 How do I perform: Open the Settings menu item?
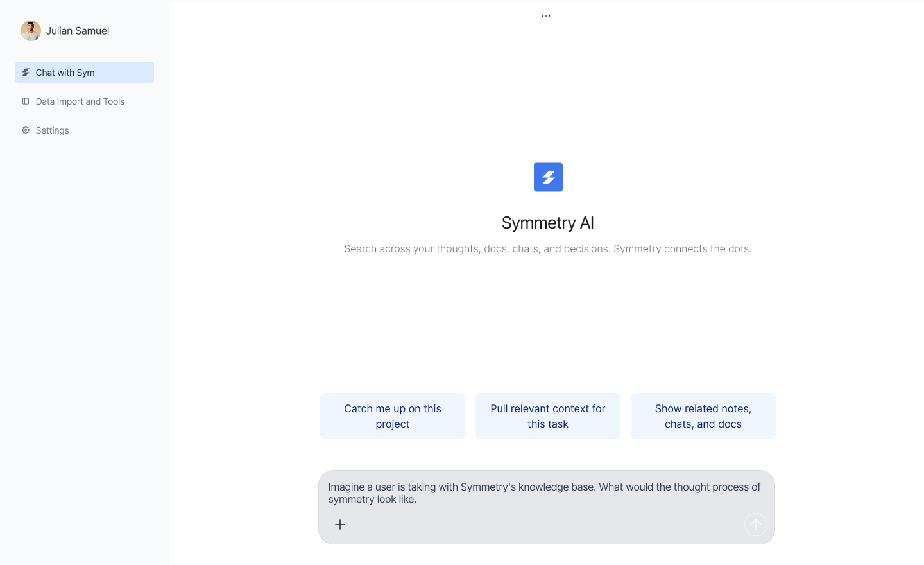[x=85, y=130]
